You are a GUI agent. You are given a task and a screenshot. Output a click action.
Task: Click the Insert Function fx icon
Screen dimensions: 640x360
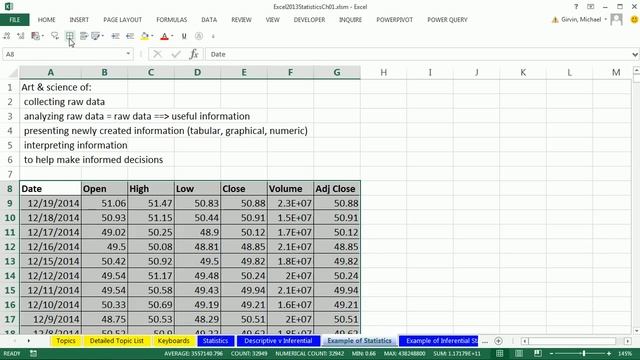click(194, 54)
